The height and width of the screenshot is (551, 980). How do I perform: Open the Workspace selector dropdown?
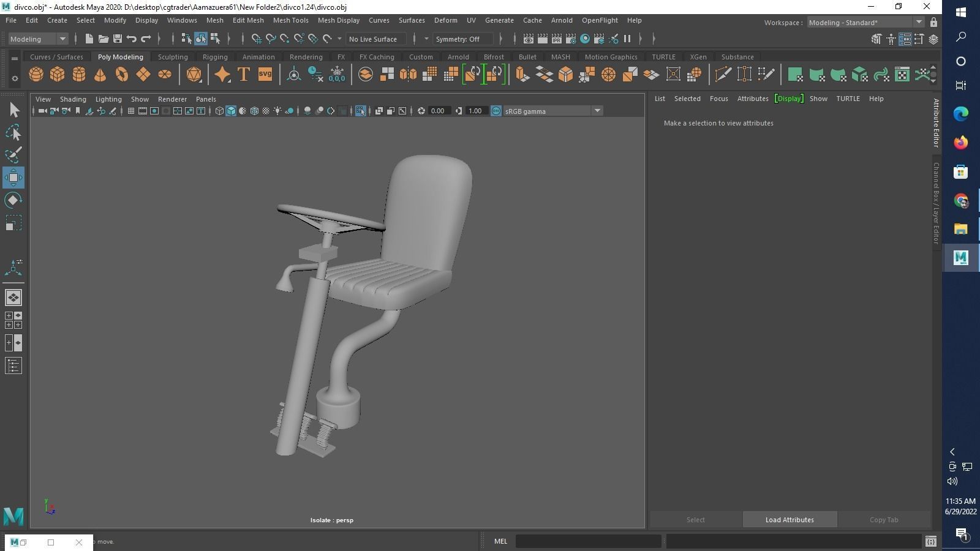coord(865,23)
